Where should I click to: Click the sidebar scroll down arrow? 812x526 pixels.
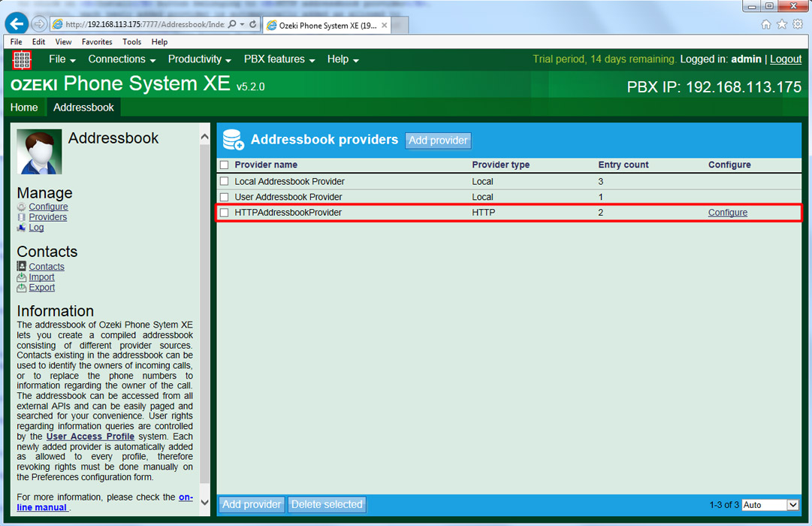[x=204, y=502]
